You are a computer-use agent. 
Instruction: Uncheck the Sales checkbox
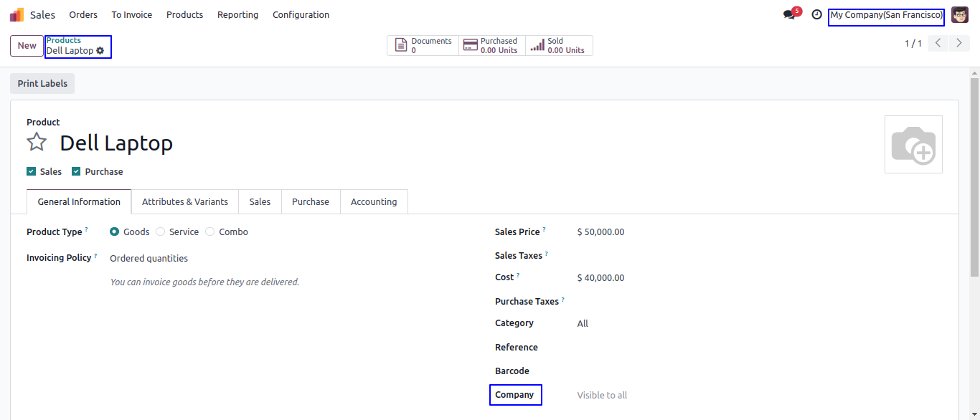[31, 171]
